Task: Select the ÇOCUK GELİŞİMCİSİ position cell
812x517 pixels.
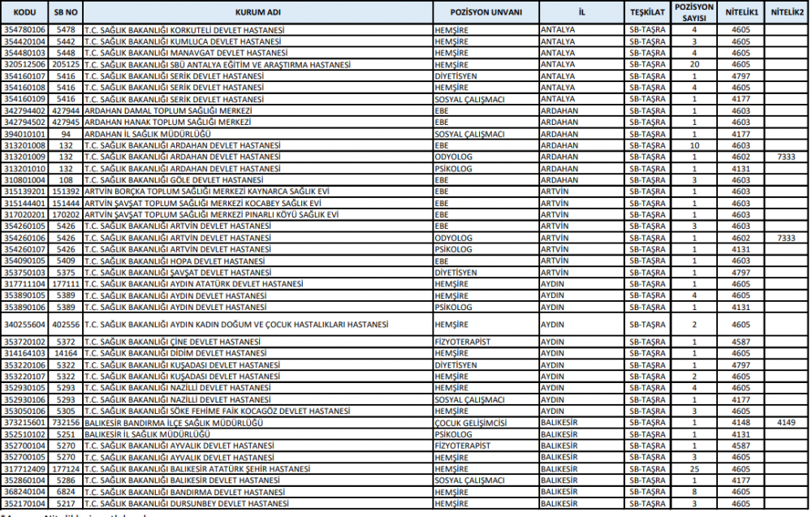Action: coord(486,423)
